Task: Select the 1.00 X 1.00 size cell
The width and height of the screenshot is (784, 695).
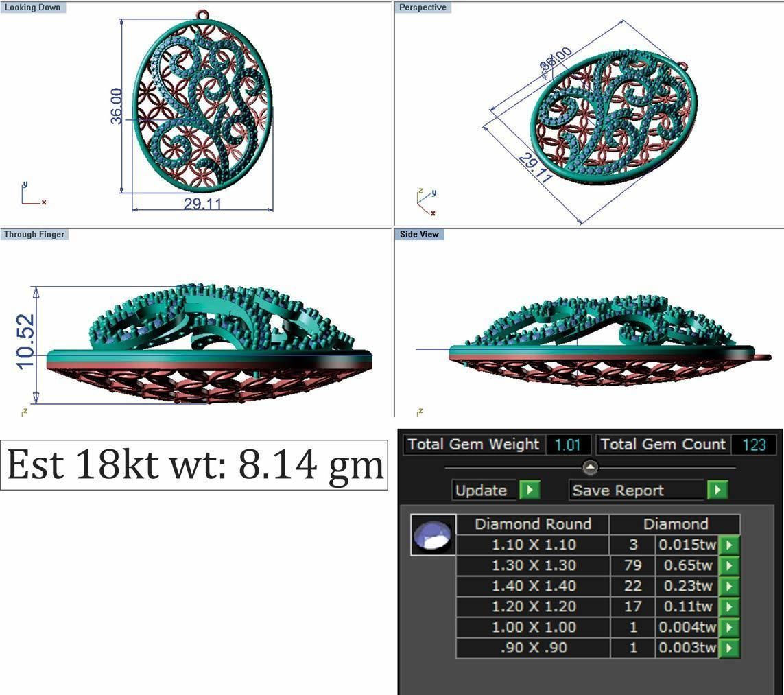Action: (534, 626)
